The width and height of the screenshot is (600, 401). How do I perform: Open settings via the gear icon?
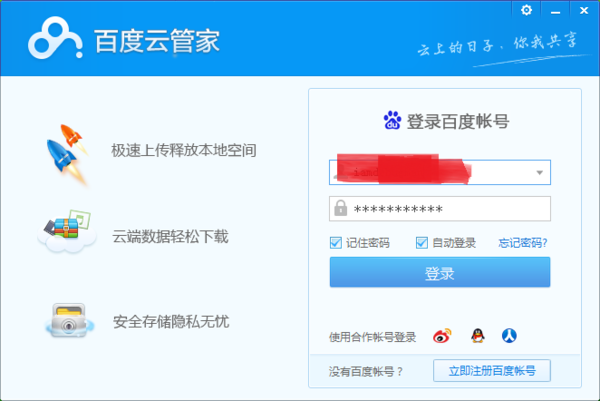(526, 10)
